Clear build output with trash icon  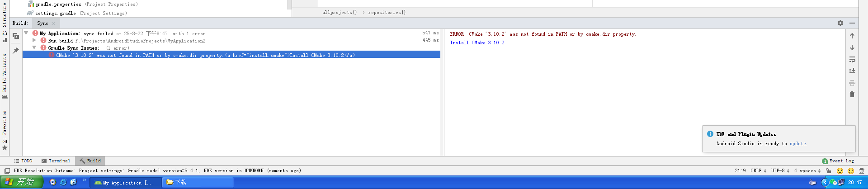(852, 94)
